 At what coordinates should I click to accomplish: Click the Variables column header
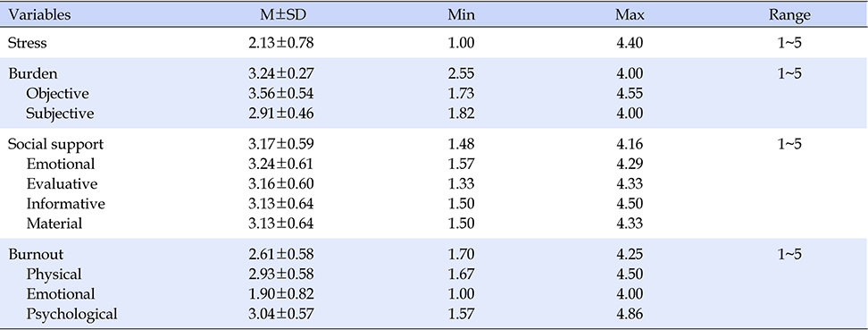click(x=39, y=15)
